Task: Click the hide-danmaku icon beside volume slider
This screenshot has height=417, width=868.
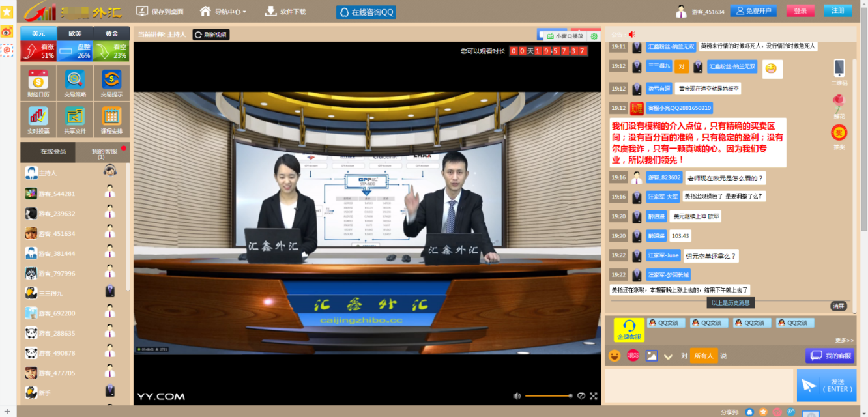Action: pyautogui.click(x=581, y=396)
